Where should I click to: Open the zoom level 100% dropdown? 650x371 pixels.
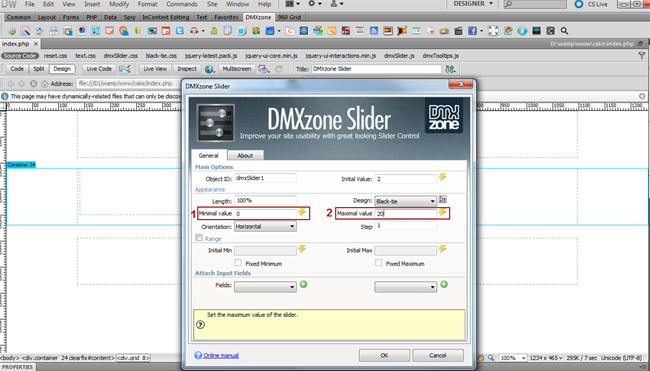point(512,358)
